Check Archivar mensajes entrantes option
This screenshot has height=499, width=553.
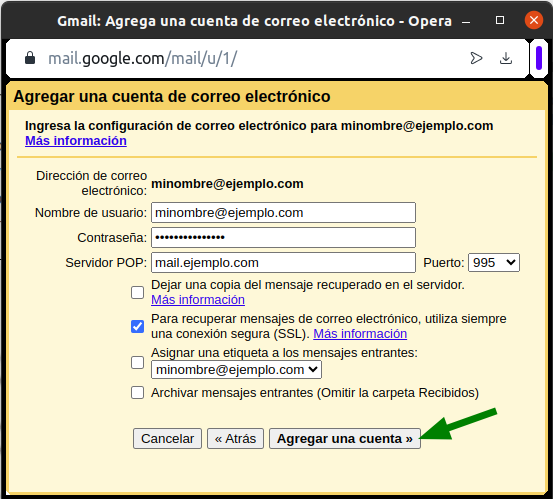[138, 392]
